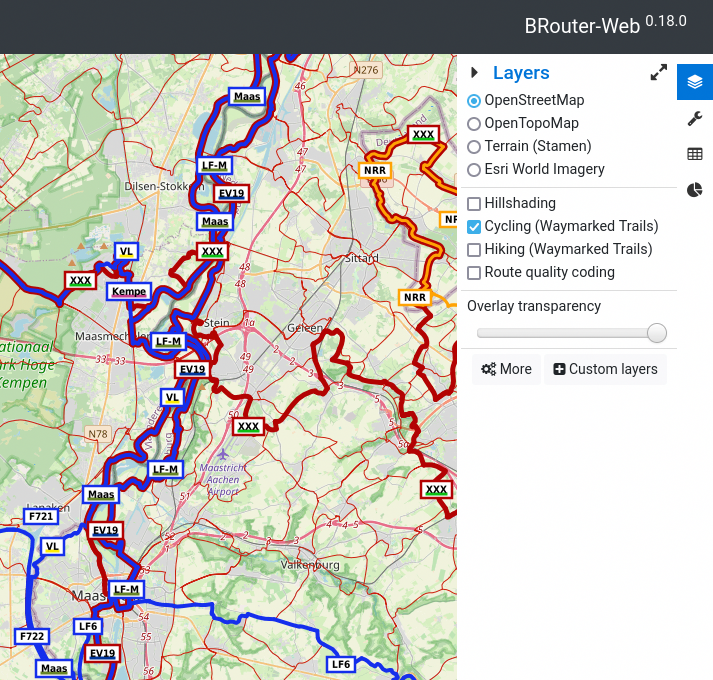This screenshot has height=680, width=713.
Task: Click the N276 road shield on map
Action: point(366,70)
